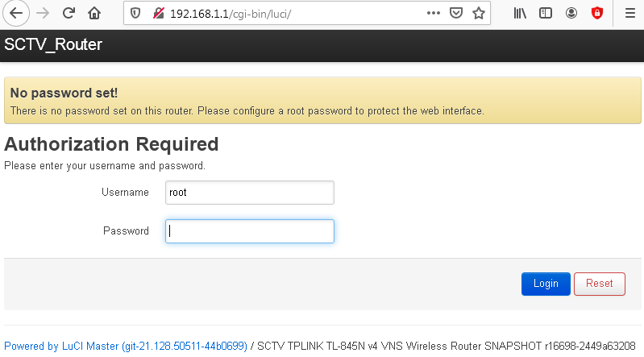Save page to Pocket

[x=456, y=13]
